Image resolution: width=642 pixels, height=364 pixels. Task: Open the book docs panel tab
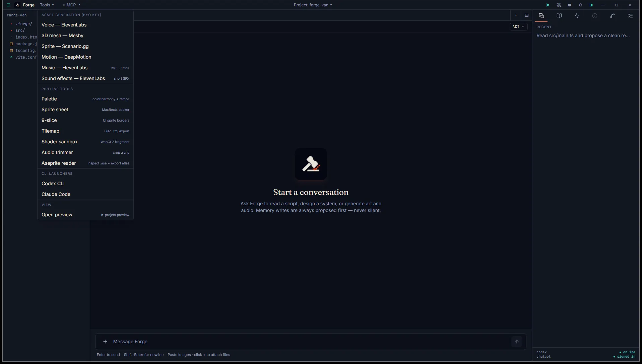(559, 16)
